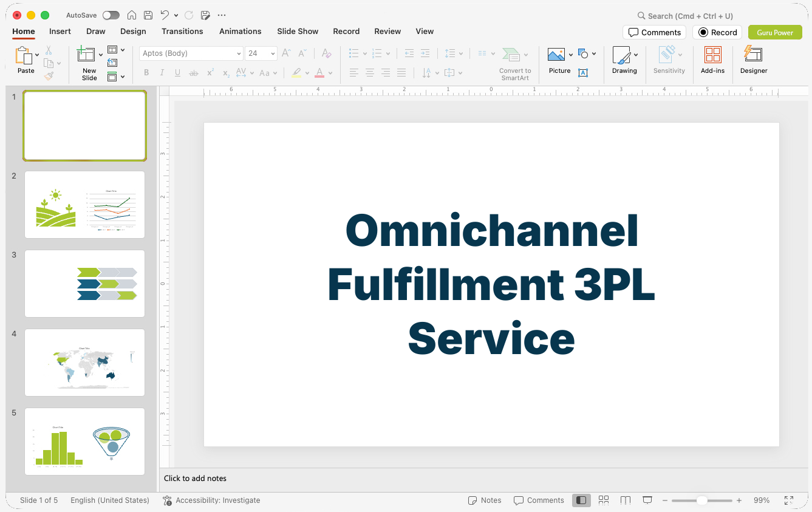The image size is (812, 512).
Task: Click the Copy icon
Action: point(49,63)
